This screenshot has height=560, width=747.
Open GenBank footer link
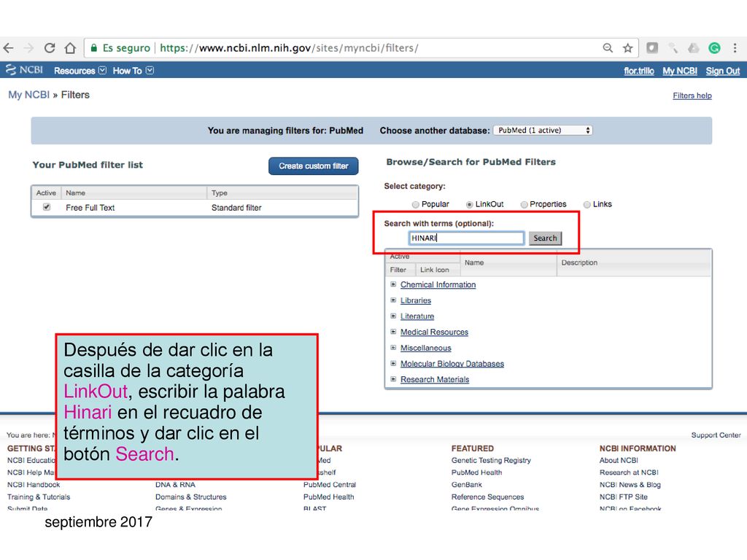466,485
